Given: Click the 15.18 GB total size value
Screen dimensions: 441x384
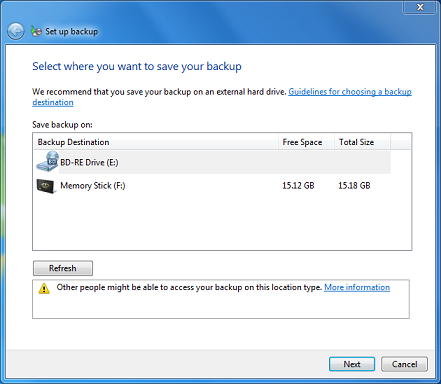Looking at the screenshot, I should pyautogui.click(x=354, y=186).
